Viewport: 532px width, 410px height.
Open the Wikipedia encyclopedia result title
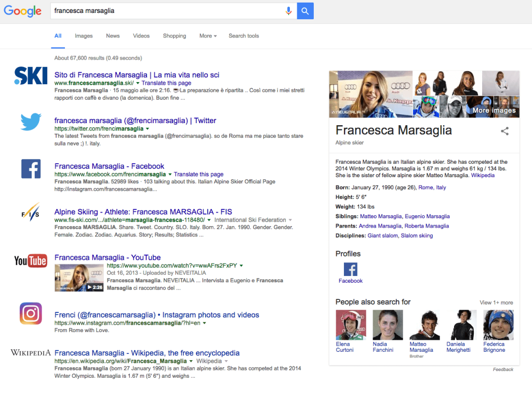(147, 353)
